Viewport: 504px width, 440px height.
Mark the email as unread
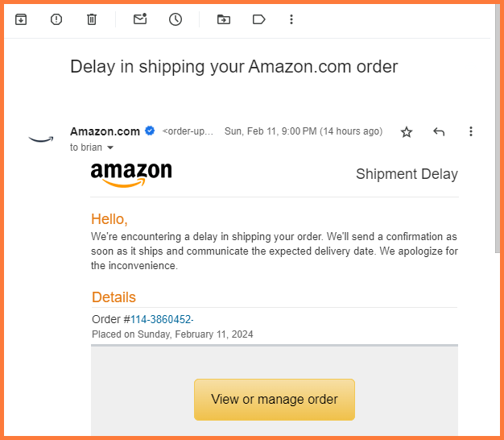click(140, 19)
